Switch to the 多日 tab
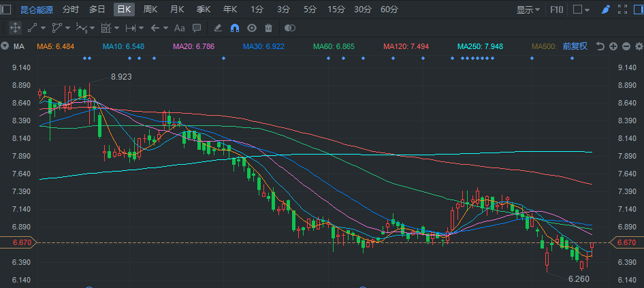644x288 pixels. (97, 10)
